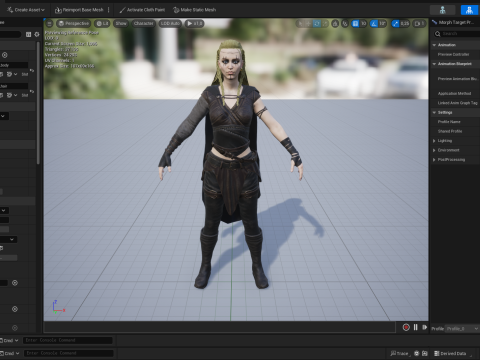Open details panel settings gear

37,34
